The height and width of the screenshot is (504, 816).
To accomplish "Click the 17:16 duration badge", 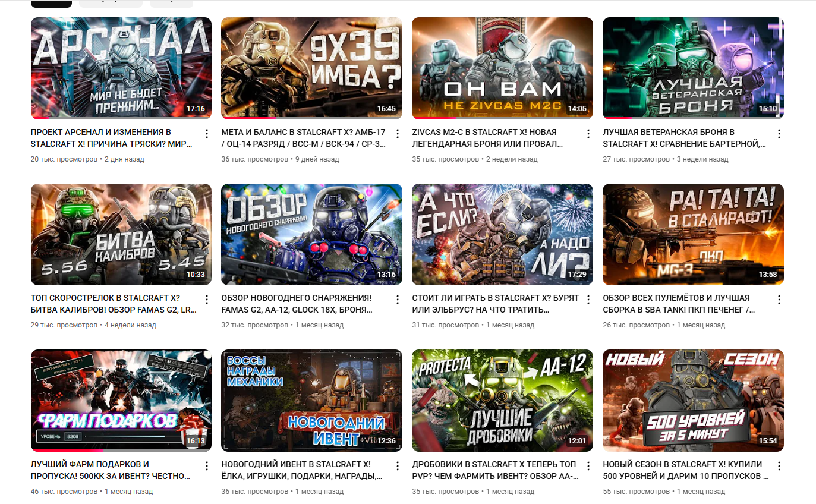I will tap(196, 109).
